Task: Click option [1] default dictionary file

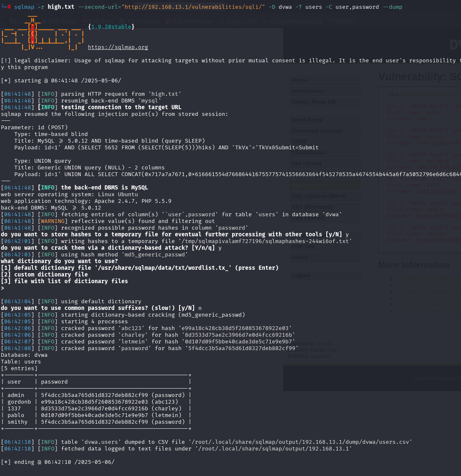Action: click(140, 268)
